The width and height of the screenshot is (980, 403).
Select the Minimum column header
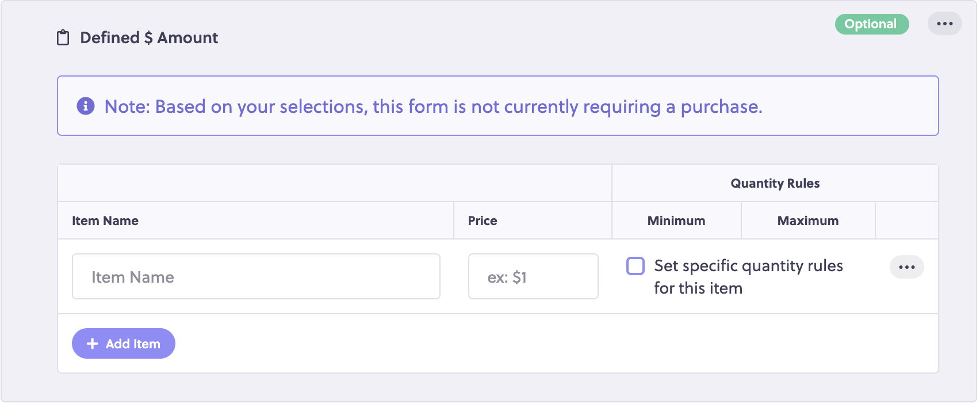tap(676, 220)
